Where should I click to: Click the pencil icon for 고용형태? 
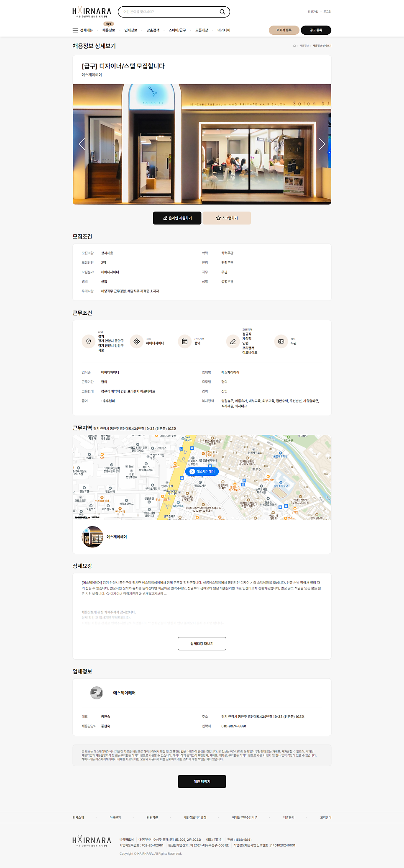233,342
